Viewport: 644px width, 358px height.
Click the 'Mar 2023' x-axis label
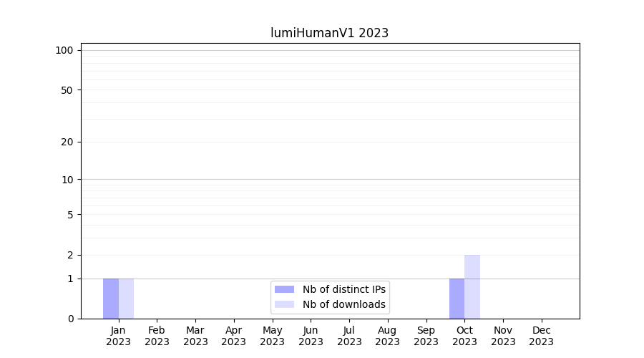pos(195,336)
